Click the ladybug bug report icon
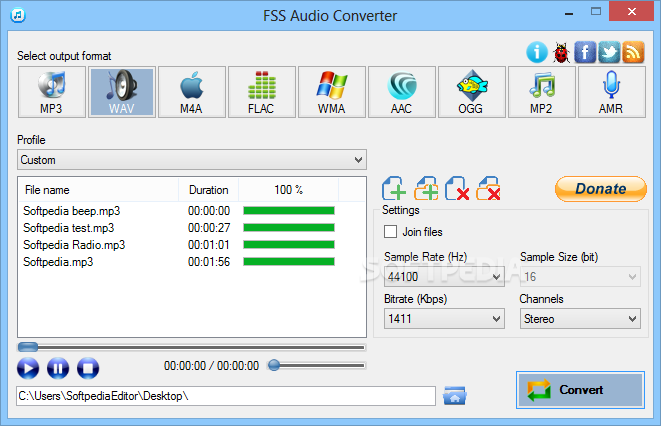Viewport: 661px width, 426px height. click(561, 53)
